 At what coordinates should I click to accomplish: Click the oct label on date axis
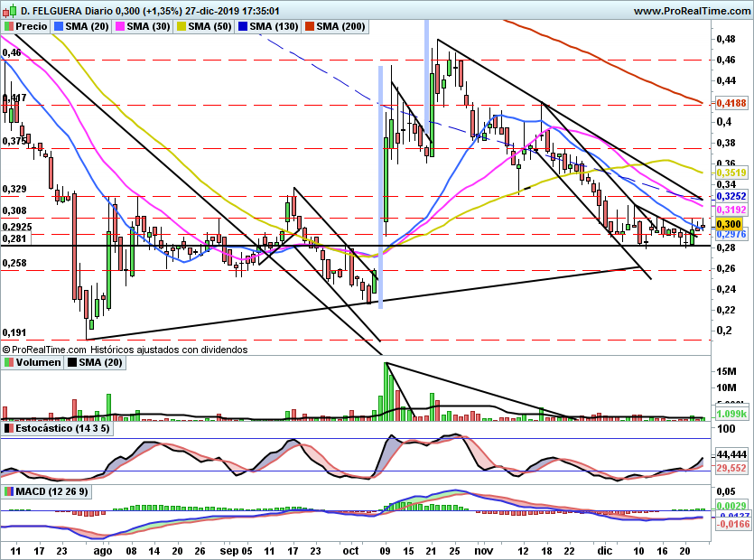coord(350,550)
